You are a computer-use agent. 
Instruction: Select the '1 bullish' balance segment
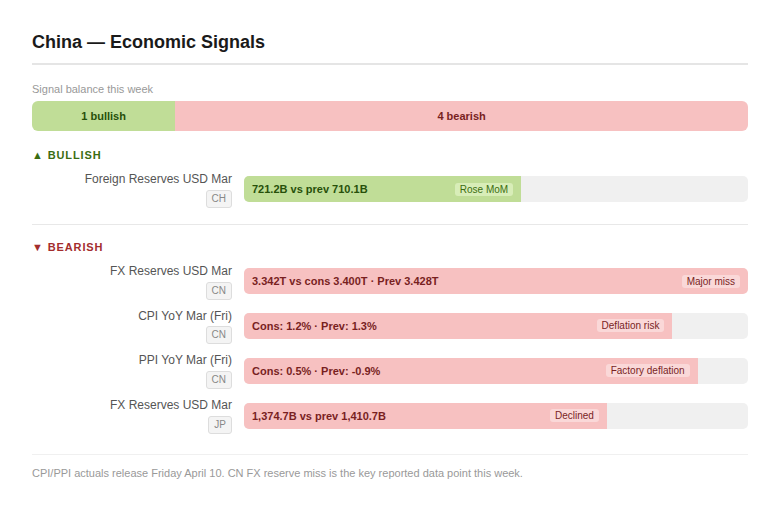click(x=104, y=116)
